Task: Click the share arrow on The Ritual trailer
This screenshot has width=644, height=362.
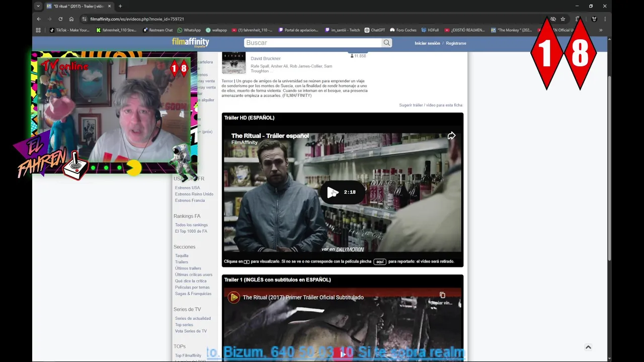Action: pyautogui.click(x=451, y=136)
